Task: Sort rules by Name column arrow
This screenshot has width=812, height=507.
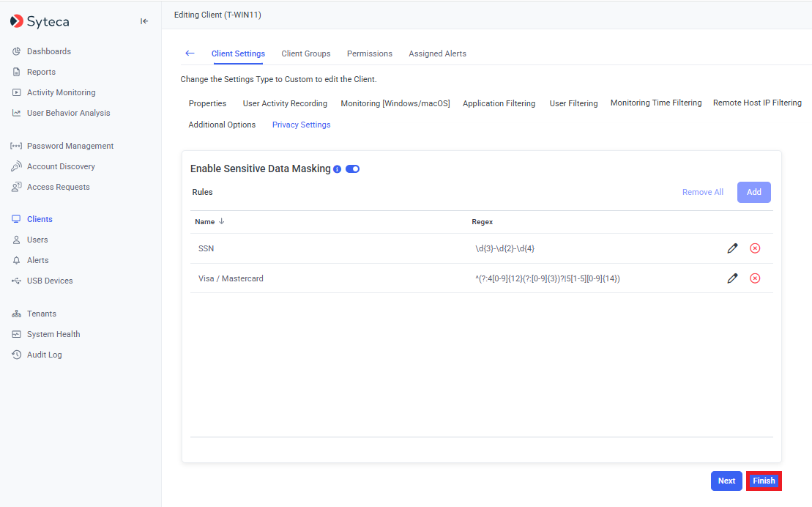Action: [222, 221]
